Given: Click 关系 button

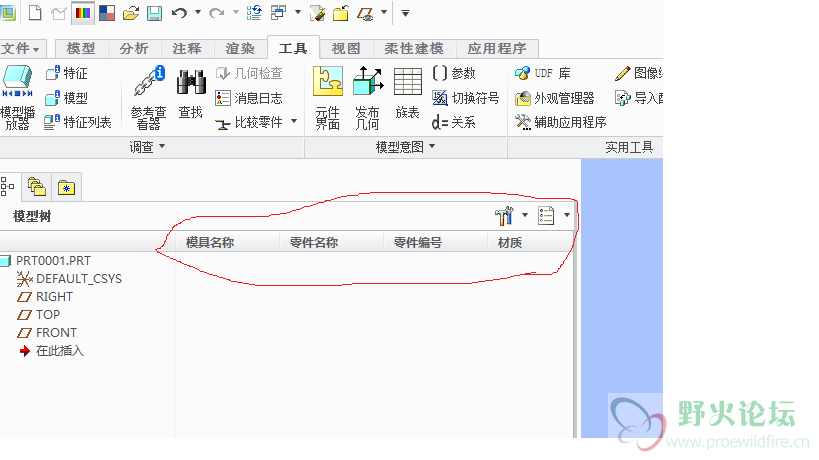Looking at the screenshot, I should (454, 122).
